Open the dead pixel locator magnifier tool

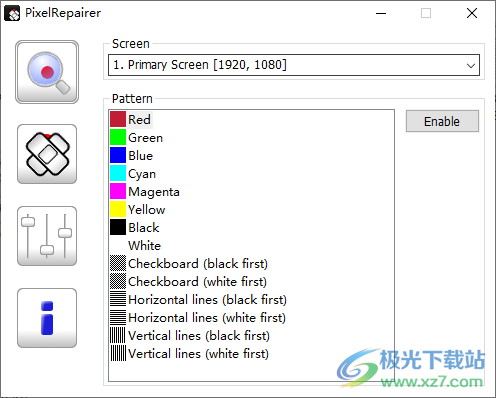[47, 72]
